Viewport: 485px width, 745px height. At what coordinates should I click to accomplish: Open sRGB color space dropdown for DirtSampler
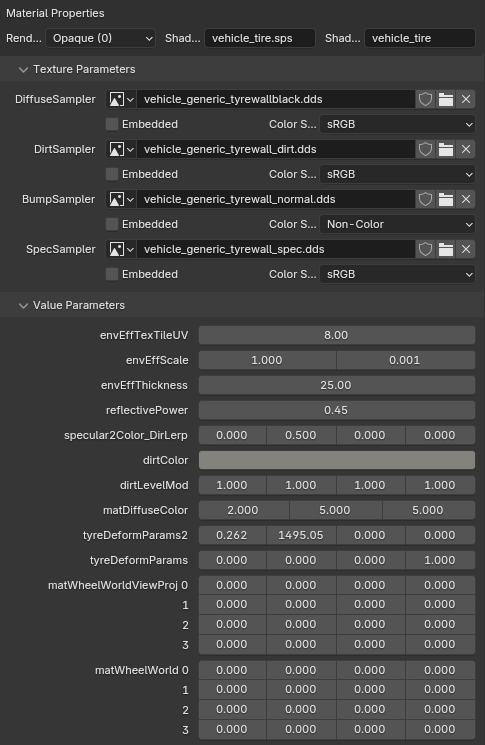tap(398, 174)
